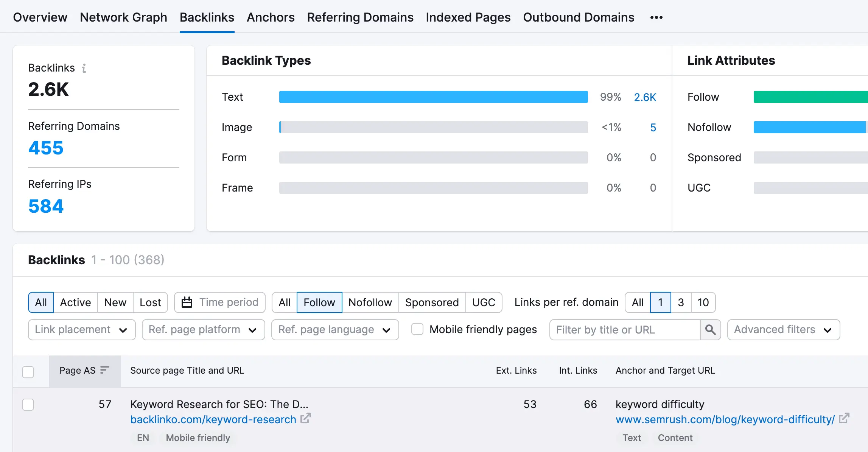868x452 pixels.
Task: Open the Ref. page language dropdown
Action: [335, 330]
